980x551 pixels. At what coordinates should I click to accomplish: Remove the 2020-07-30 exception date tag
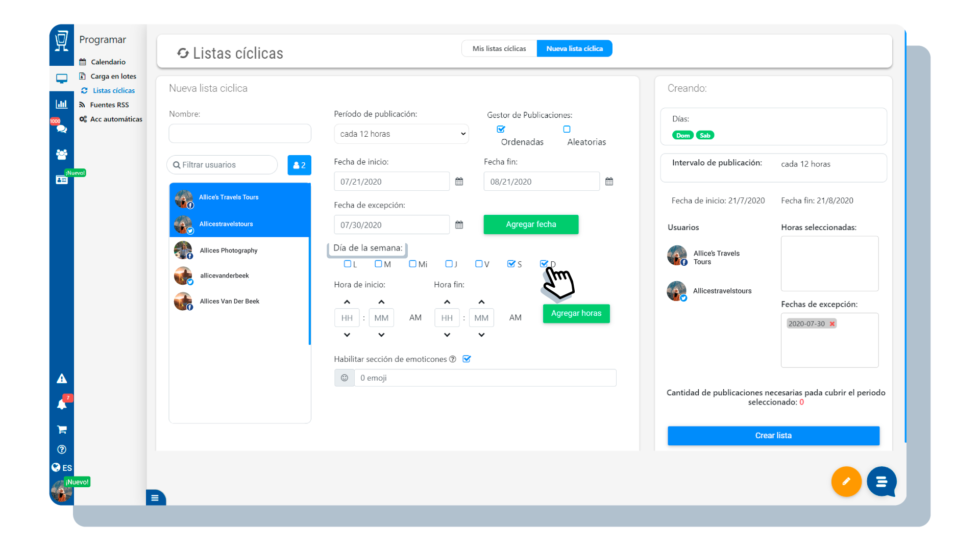[832, 323]
